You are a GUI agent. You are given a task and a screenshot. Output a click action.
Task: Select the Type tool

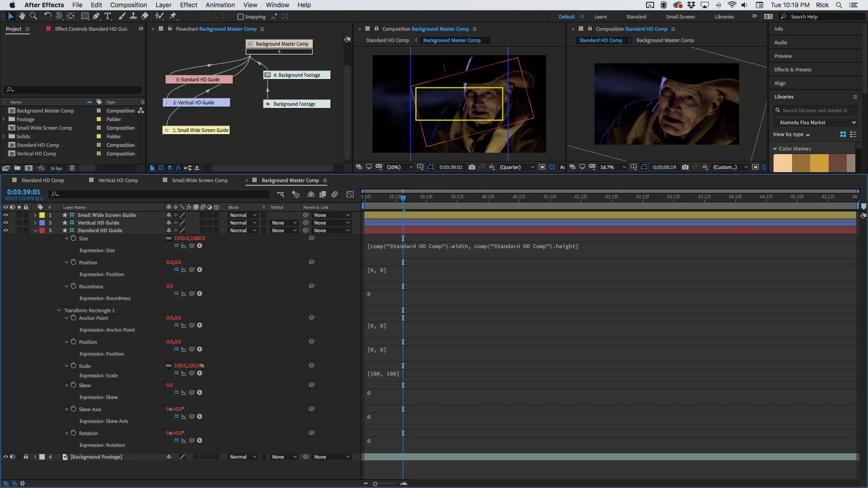pyautogui.click(x=108, y=16)
